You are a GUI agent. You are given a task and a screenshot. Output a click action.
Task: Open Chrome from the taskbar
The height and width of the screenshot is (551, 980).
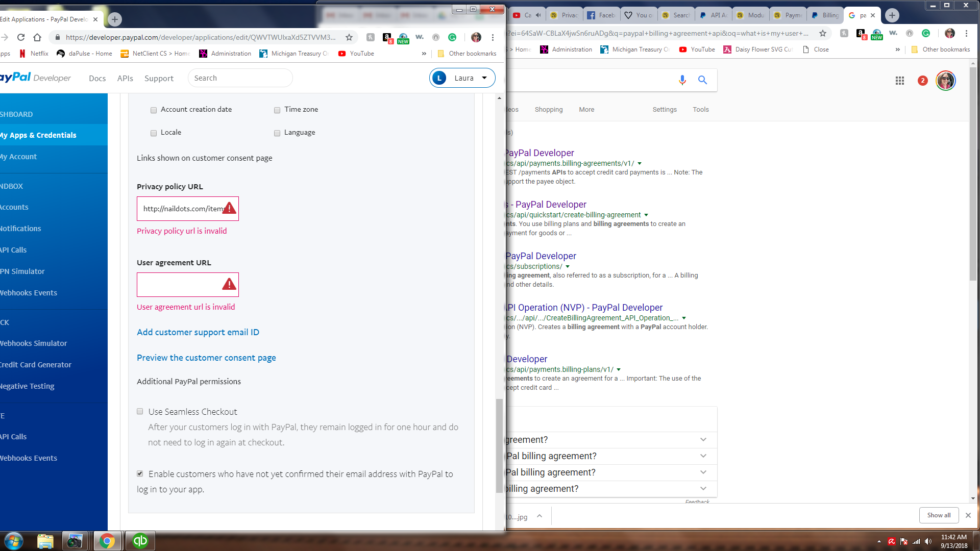coord(107,541)
